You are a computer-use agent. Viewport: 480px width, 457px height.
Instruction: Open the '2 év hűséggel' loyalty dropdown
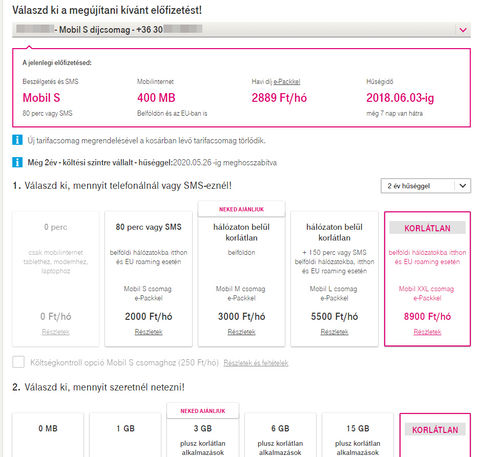tap(426, 186)
